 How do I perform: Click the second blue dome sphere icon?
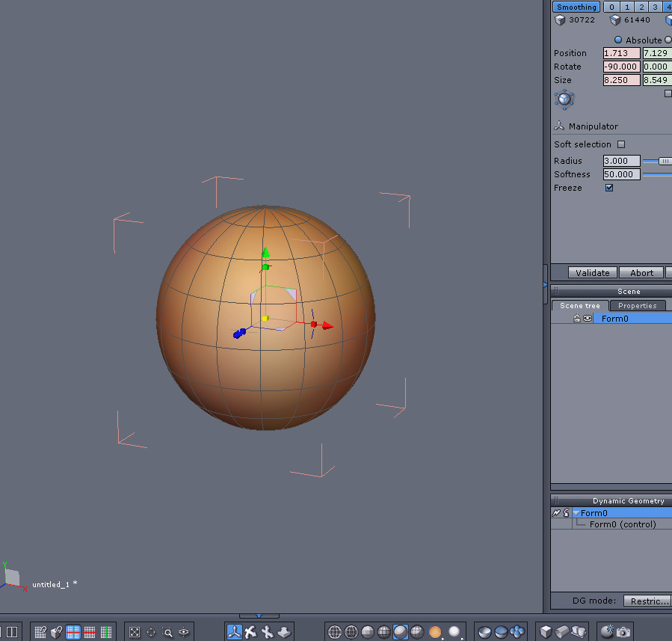coord(501,632)
